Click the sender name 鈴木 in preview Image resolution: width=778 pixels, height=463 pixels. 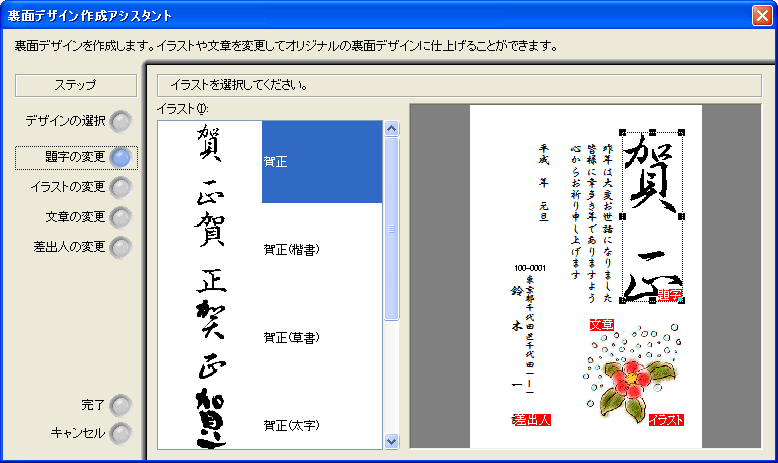click(517, 308)
